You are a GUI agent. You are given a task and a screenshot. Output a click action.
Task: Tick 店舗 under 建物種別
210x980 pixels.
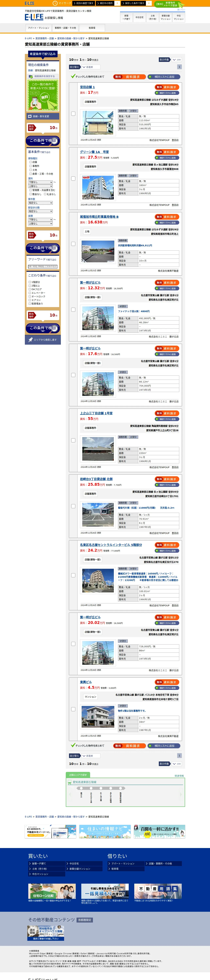point(30,162)
